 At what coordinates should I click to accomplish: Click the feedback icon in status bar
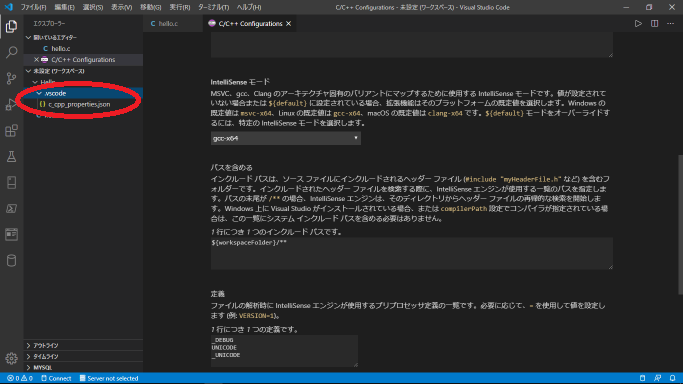(657, 378)
